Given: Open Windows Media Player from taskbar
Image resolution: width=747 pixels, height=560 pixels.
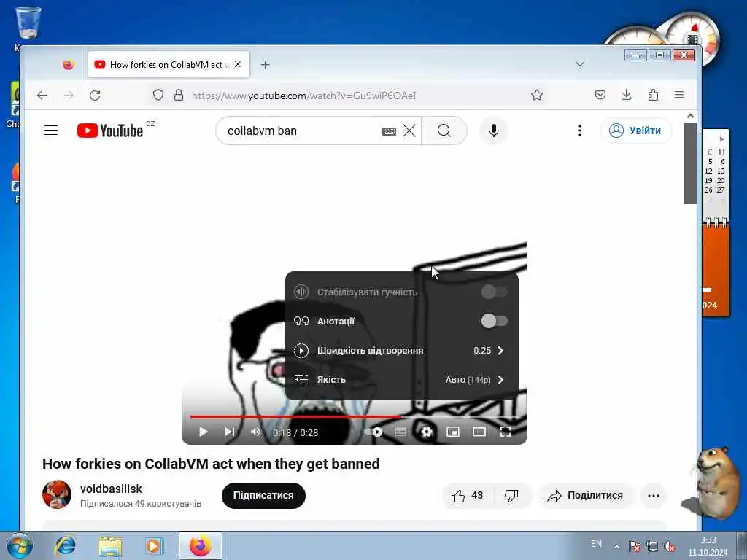Looking at the screenshot, I should pos(154,545).
